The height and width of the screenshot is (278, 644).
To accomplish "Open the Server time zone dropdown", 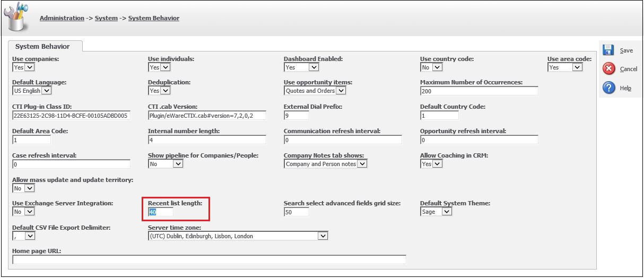I will point(239,236).
